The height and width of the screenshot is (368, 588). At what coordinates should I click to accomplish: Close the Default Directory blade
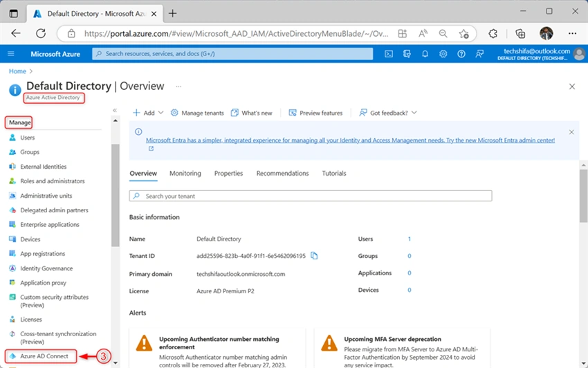(x=572, y=86)
